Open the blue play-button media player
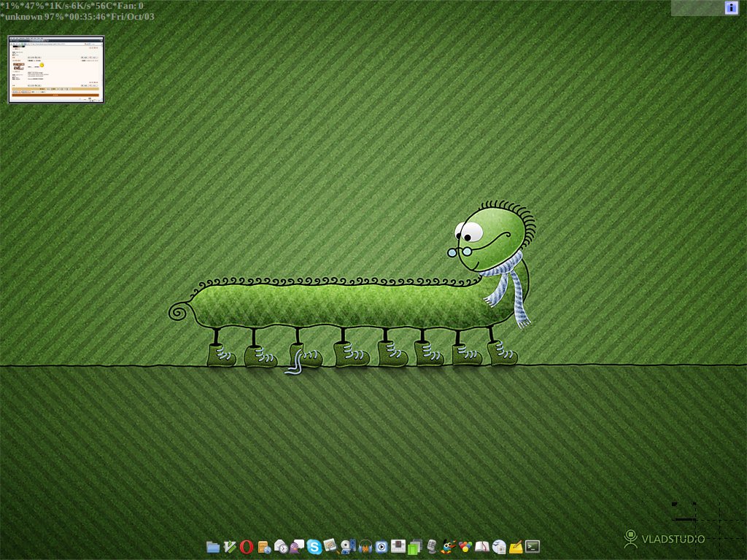The height and width of the screenshot is (560, 747). (382, 547)
